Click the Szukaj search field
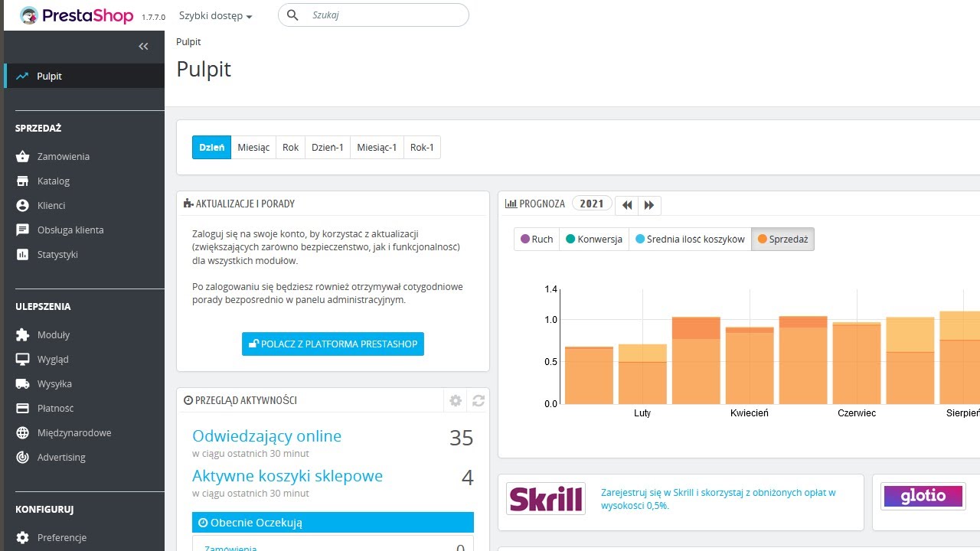Screen dimensions: 980x551 (x=383, y=15)
